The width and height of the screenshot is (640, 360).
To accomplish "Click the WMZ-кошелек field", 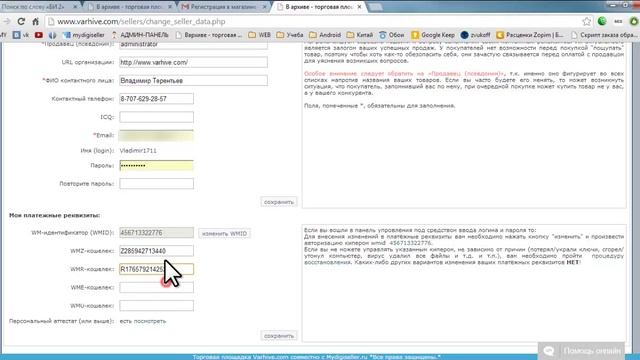I will coord(156,251).
